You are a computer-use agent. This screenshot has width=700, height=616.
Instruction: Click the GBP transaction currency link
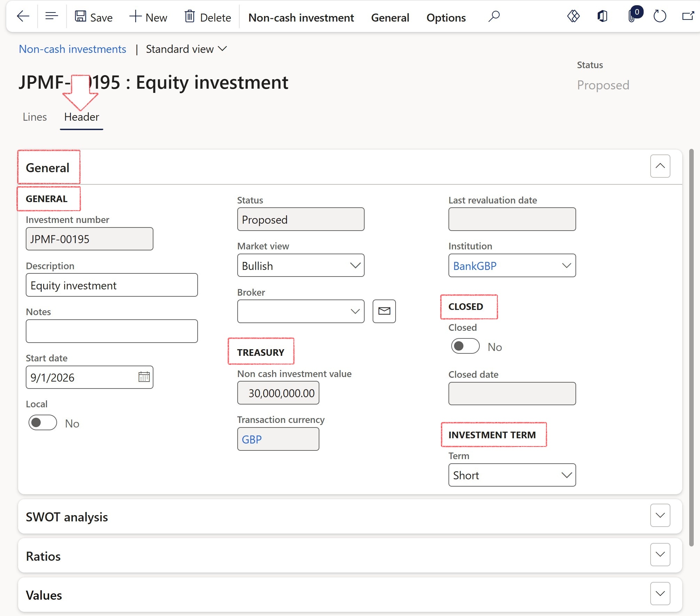click(x=252, y=439)
